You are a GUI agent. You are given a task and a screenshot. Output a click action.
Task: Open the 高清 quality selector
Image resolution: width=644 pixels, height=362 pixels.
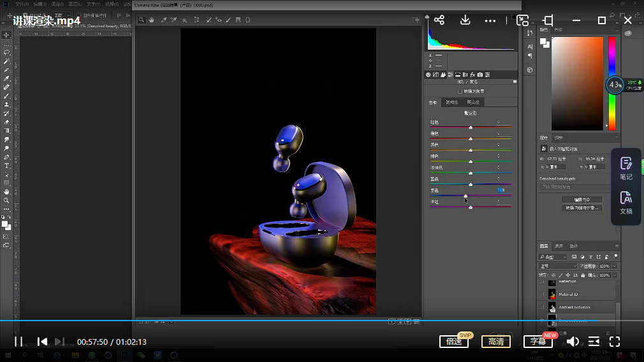click(x=496, y=342)
